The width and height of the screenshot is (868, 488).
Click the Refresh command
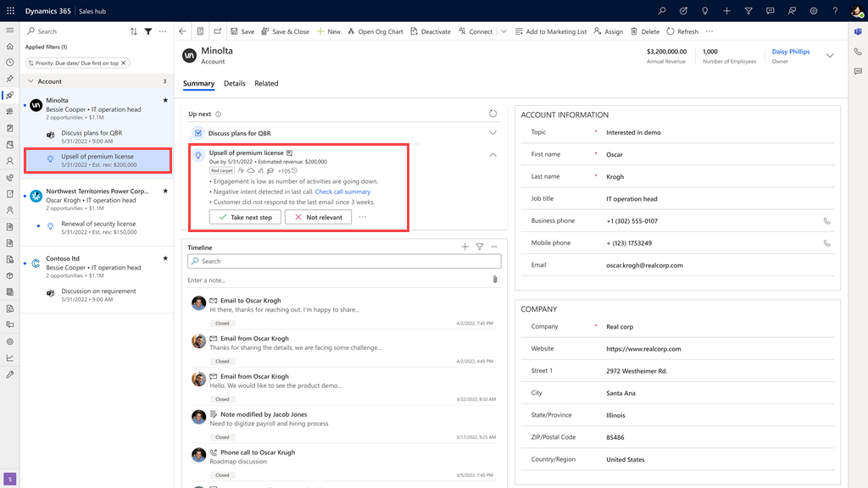[682, 31]
